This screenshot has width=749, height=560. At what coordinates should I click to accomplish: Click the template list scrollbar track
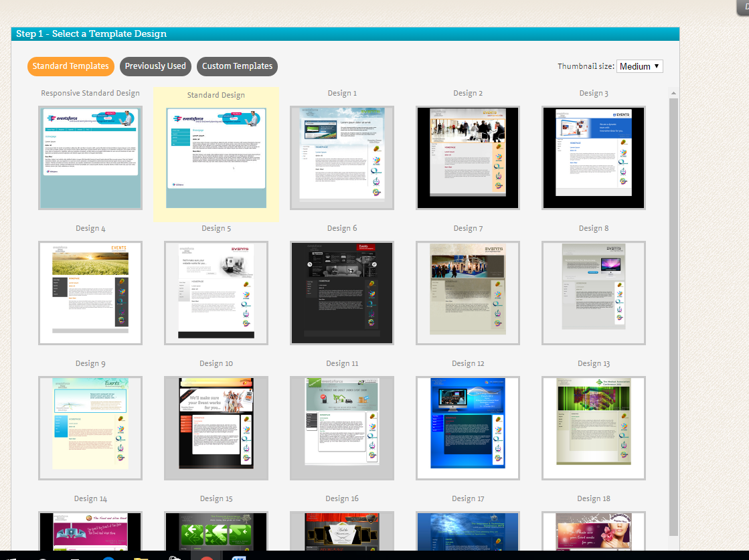(673, 317)
